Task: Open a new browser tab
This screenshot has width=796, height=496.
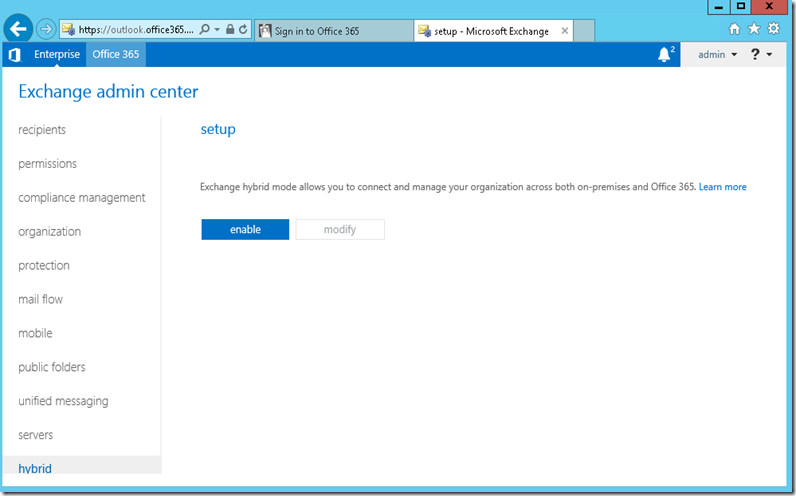Action: (x=584, y=31)
